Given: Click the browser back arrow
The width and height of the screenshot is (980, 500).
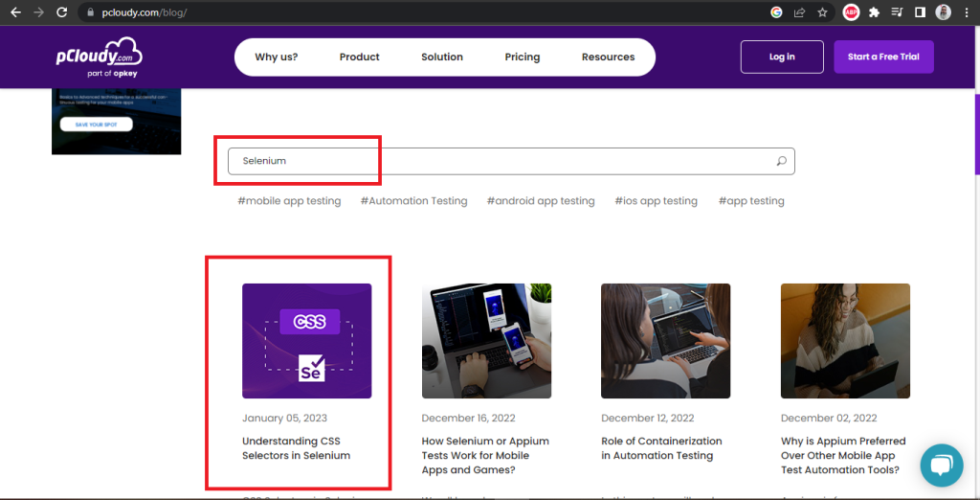Looking at the screenshot, I should click(x=15, y=12).
